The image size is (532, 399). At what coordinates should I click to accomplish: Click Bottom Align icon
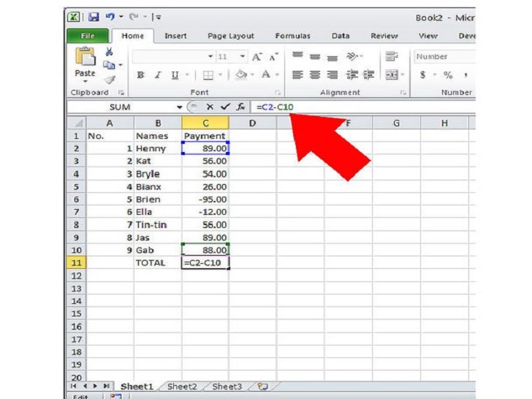point(332,58)
